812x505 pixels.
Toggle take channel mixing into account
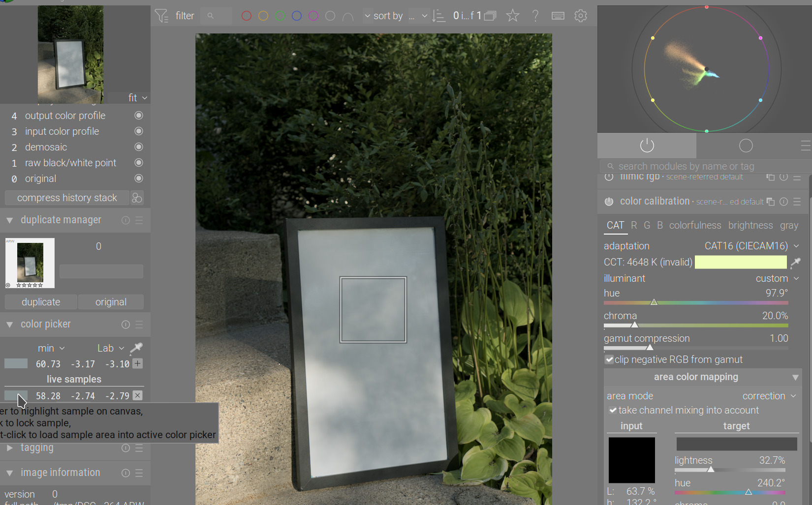pos(613,410)
